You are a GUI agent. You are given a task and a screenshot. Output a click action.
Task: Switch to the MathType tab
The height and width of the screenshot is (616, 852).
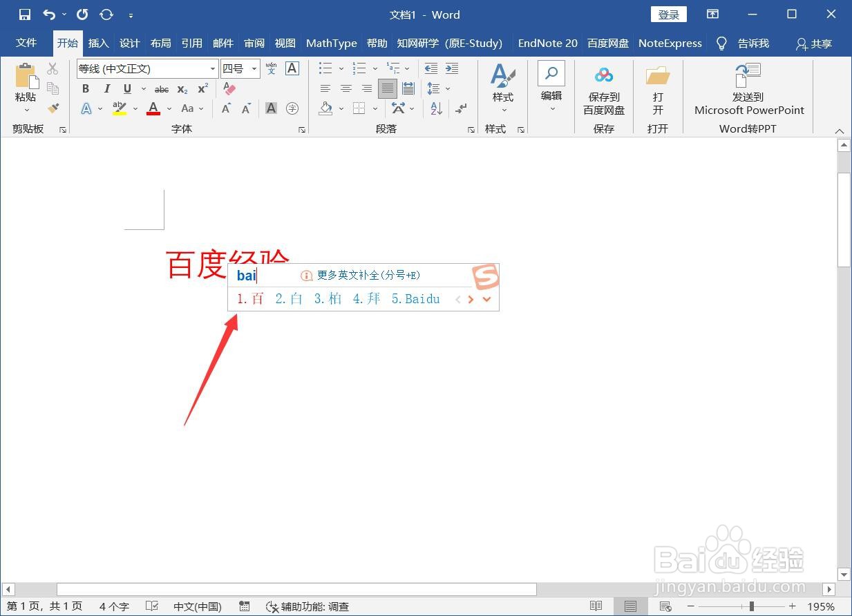pyautogui.click(x=332, y=43)
